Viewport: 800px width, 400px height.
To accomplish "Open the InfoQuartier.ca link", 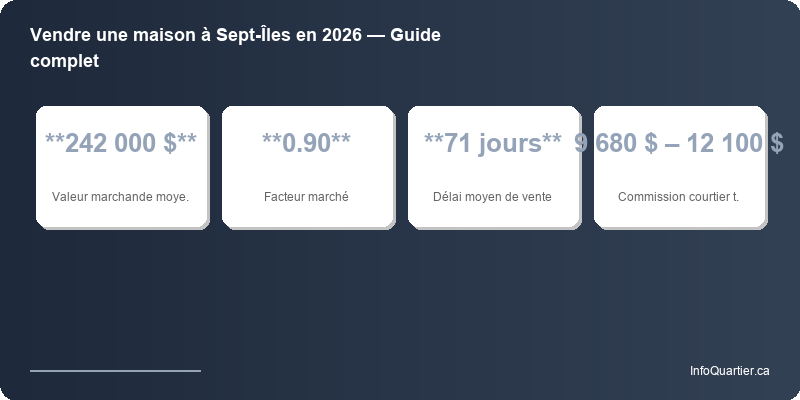I will point(729,371).
